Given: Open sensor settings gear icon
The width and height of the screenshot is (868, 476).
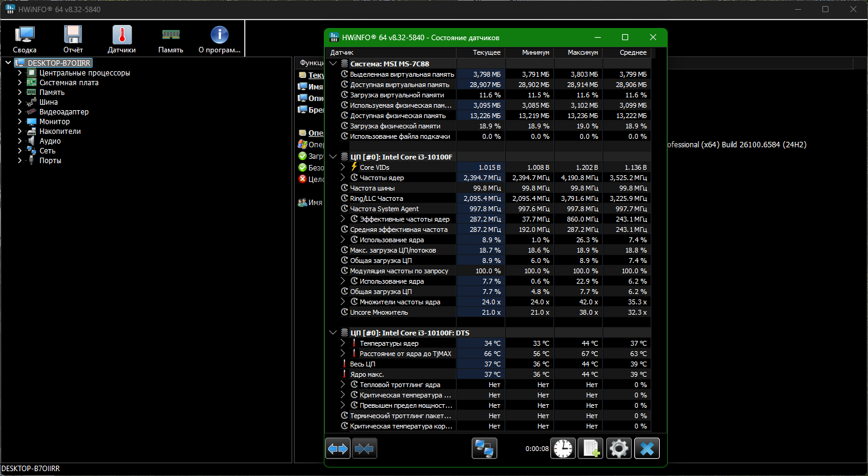Looking at the screenshot, I should point(619,449).
